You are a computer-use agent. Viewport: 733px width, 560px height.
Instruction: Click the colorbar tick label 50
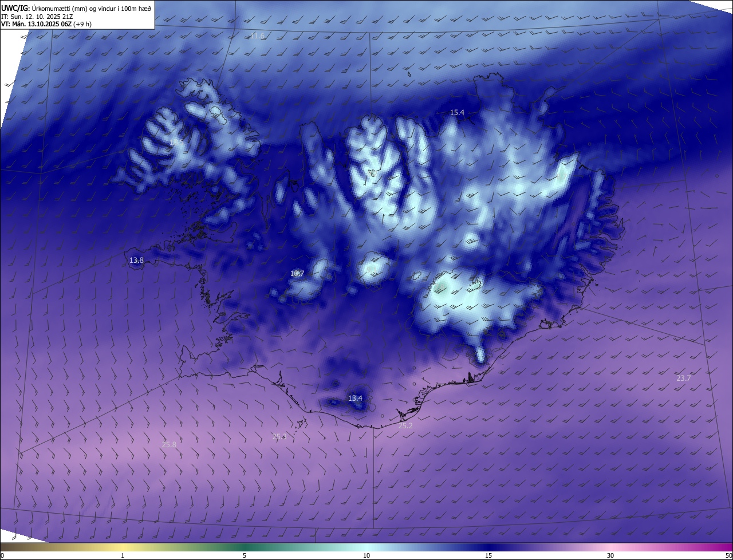coord(728,555)
